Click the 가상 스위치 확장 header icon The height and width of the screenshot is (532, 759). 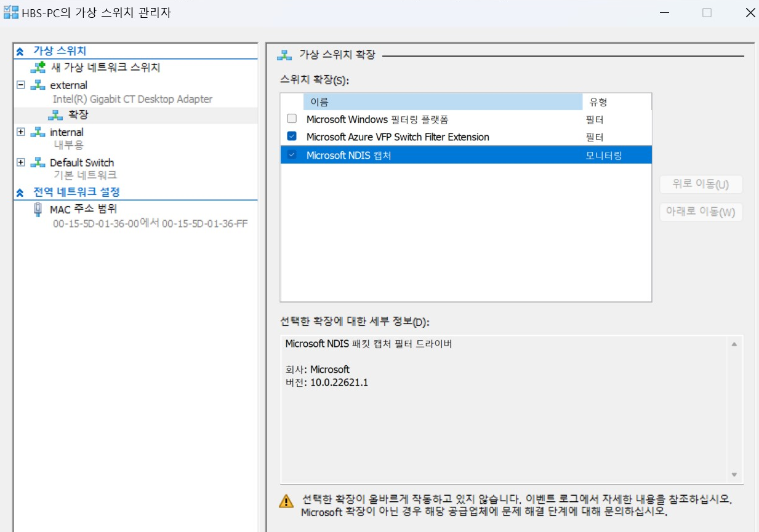[284, 55]
